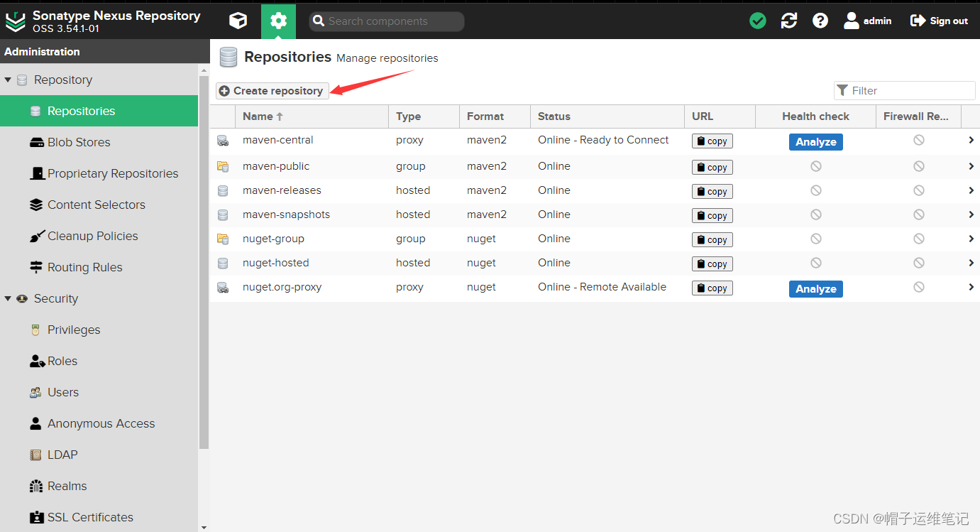The image size is (980, 532).
Task: Open Routing Rules in sidebar
Action: [x=99, y=267]
